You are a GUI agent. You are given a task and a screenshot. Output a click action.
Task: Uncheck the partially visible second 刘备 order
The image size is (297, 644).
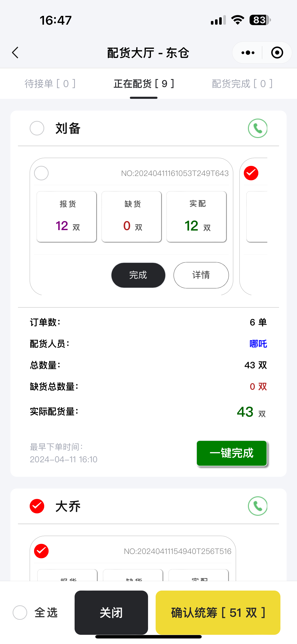click(251, 173)
